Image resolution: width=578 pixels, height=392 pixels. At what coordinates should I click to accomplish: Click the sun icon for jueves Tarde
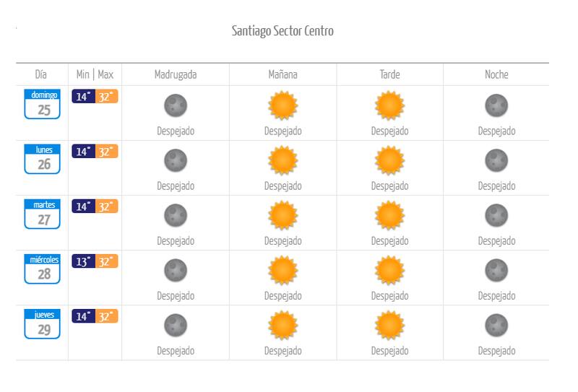coord(389,325)
